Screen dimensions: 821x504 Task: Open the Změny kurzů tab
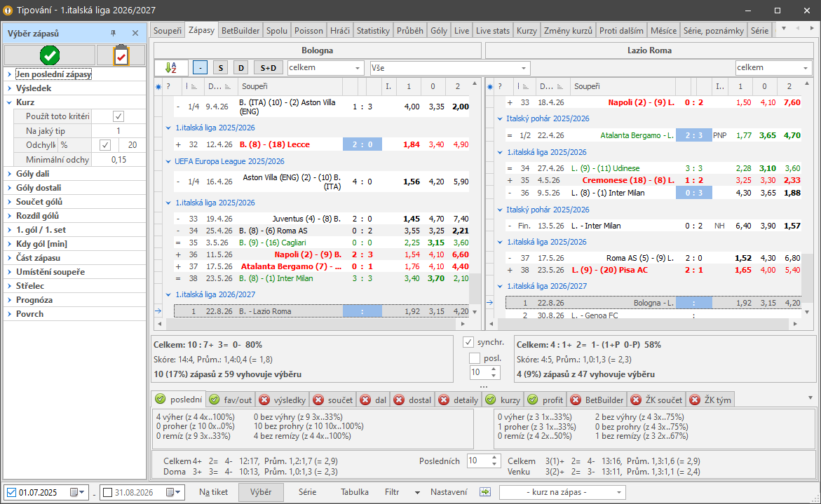coord(568,30)
